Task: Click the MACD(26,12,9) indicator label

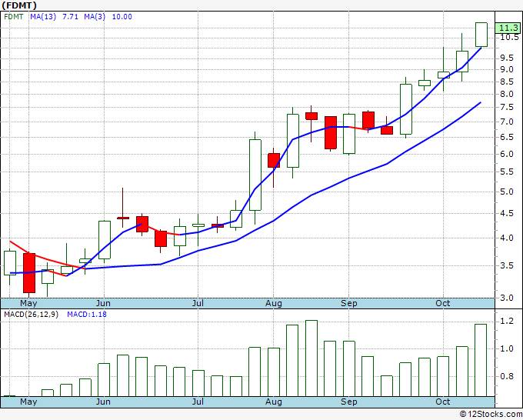Action: pos(31,315)
